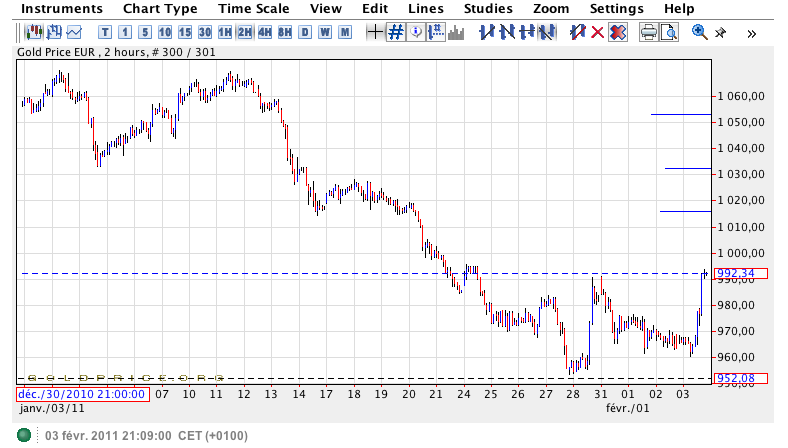Select the upward trend line tool
The image size is (788, 448).
(486, 33)
